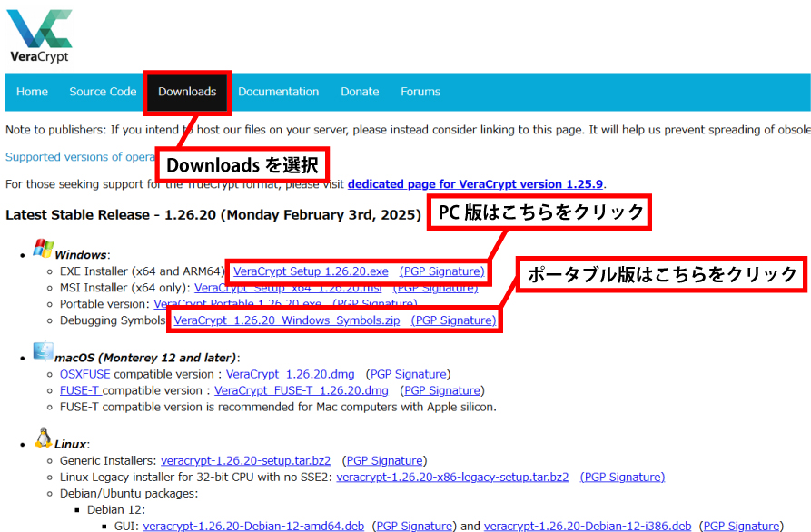Open PGP Signature for Generic Installers

click(x=384, y=460)
